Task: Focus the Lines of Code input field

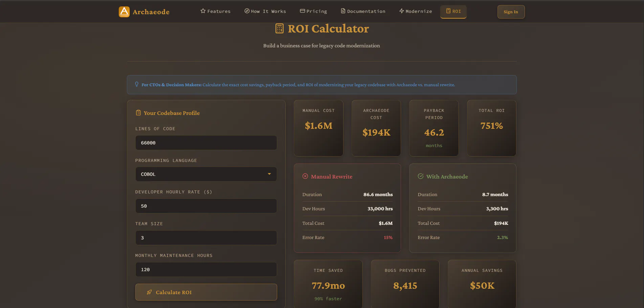Action: tap(206, 143)
